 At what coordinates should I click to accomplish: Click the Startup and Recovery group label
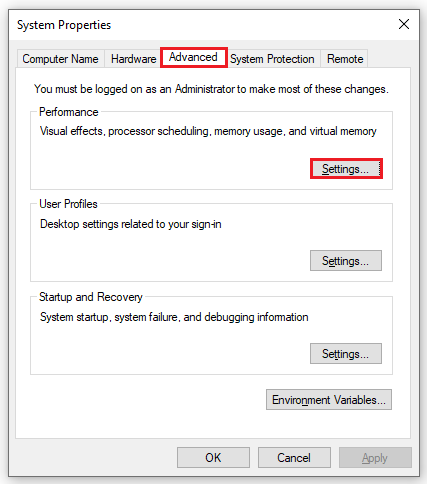(91, 297)
